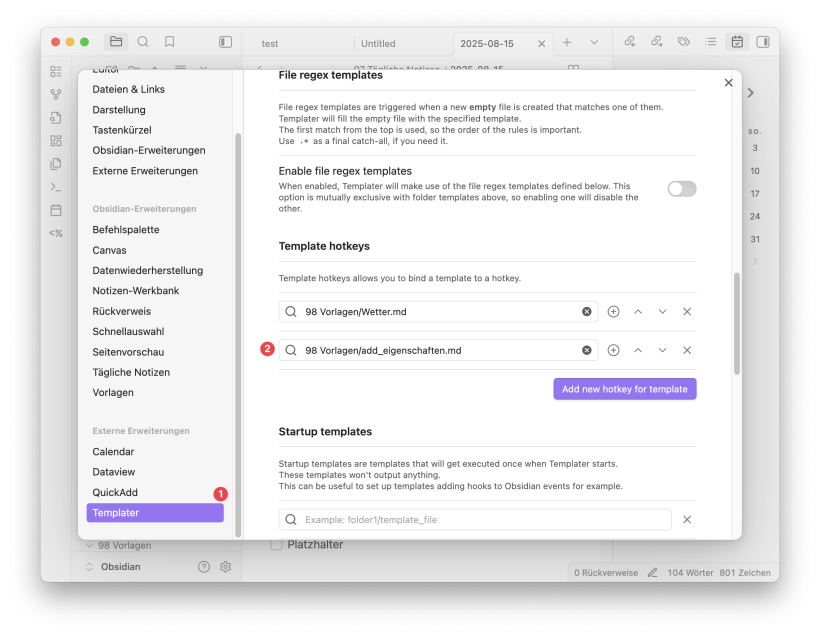
Task: Toggle the left sidebar panel icon
Action: coord(225,42)
